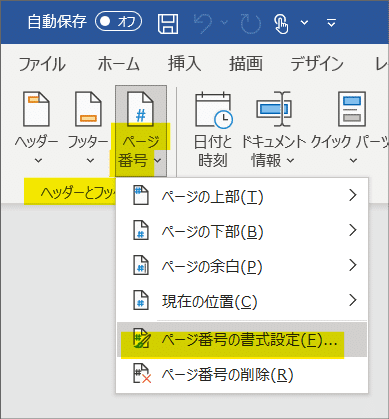Toggle the AutoSave (自動保存) switch
The width and height of the screenshot is (389, 419).
(x=118, y=21)
